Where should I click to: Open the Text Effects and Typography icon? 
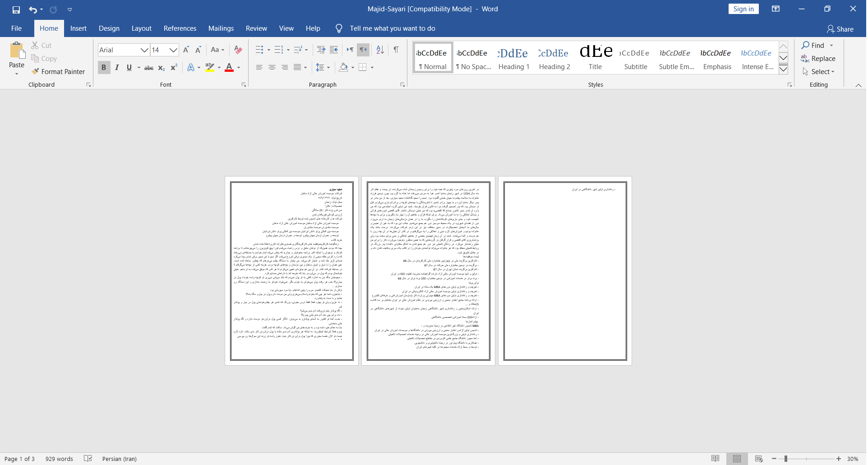click(x=191, y=67)
